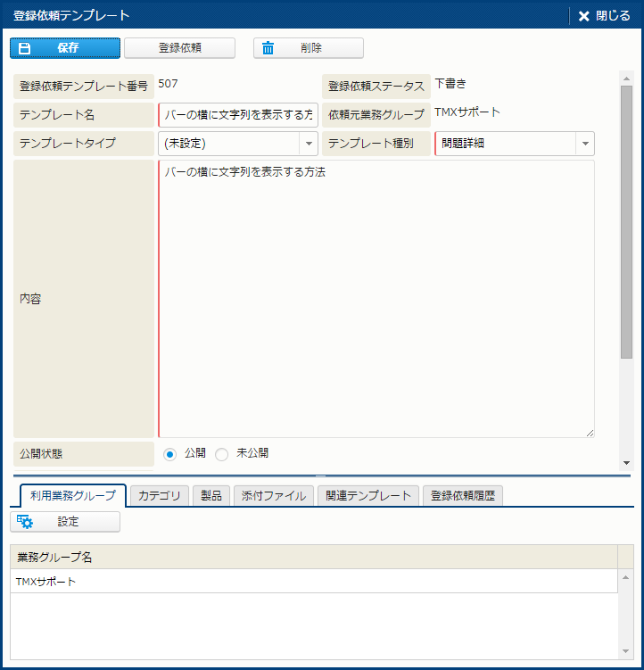Click the gear settings icon
This screenshot has height=670, width=644.
pos(25,522)
